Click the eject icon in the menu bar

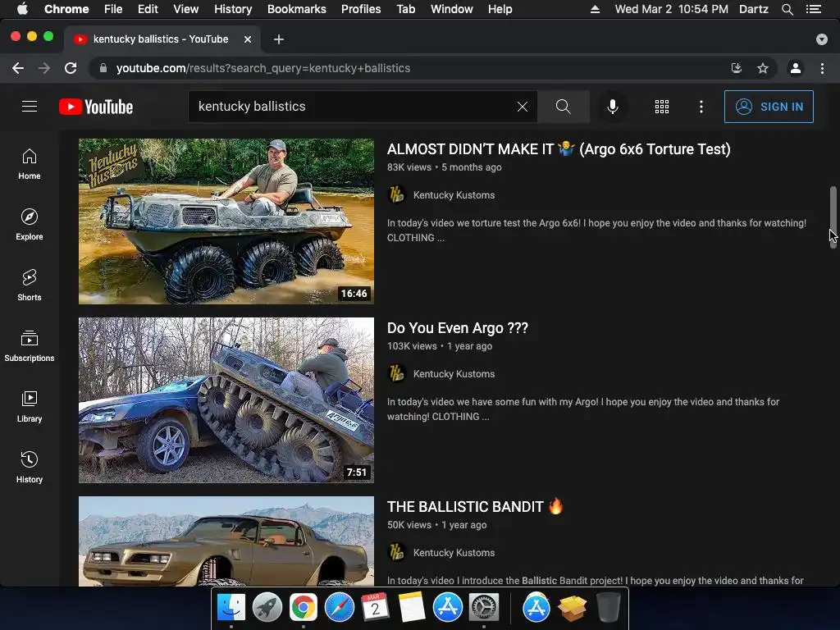pyautogui.click(x=595, y=9)
